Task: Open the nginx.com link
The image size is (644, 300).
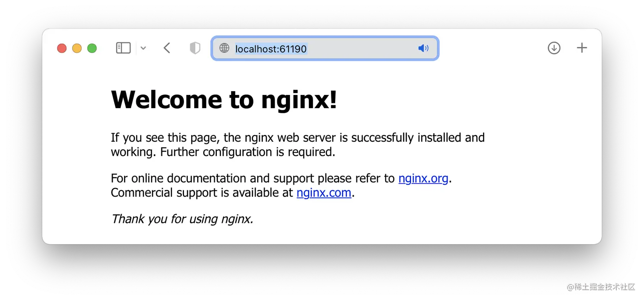Action: [324, 193]
